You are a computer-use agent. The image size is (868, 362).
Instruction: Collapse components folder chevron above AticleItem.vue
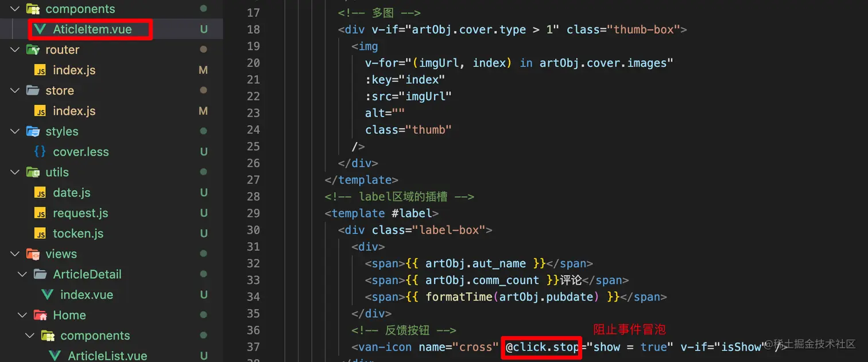click(x=15, y=9)
